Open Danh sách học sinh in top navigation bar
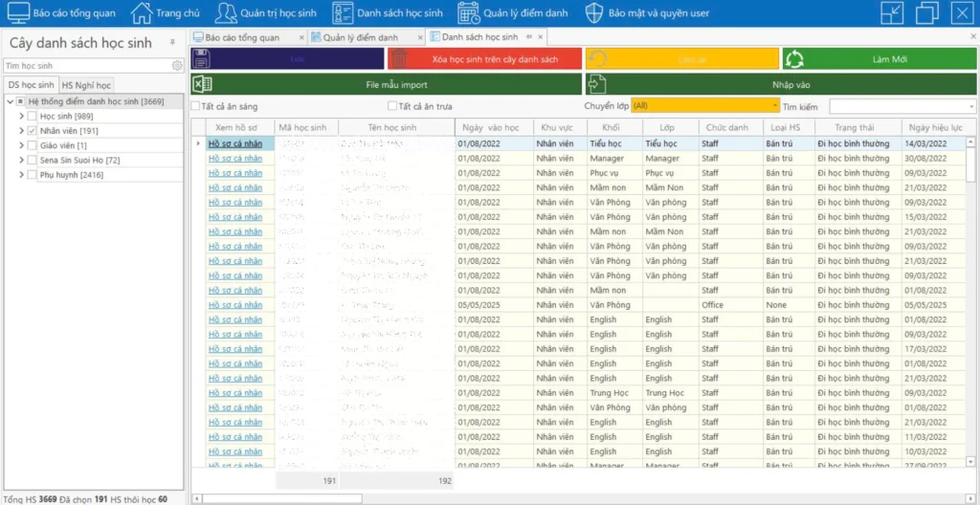The width and height of the screenshot is (980, 505). tap(388, 12)
